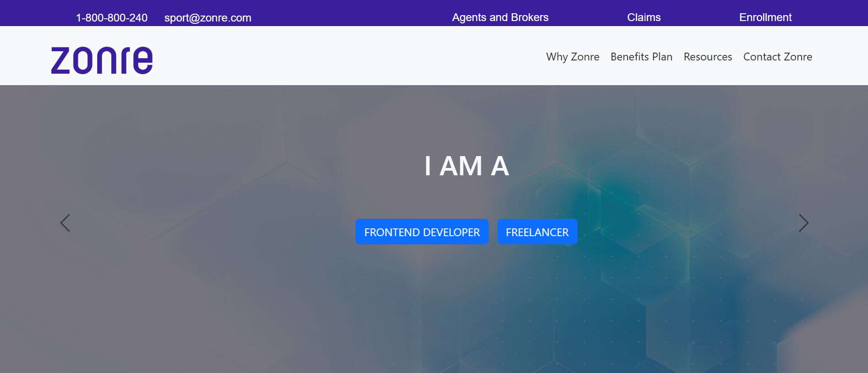Open the Enrollment link
This screenshot has width=868, height=373.
(765, 17)
